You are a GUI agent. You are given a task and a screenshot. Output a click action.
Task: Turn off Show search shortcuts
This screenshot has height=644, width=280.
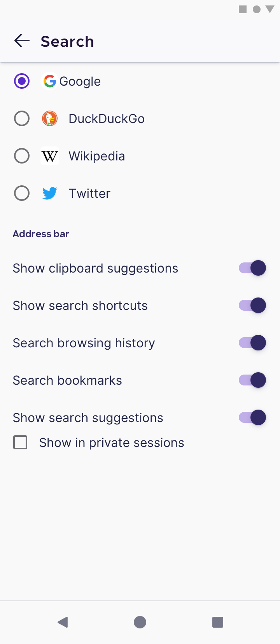252,305
